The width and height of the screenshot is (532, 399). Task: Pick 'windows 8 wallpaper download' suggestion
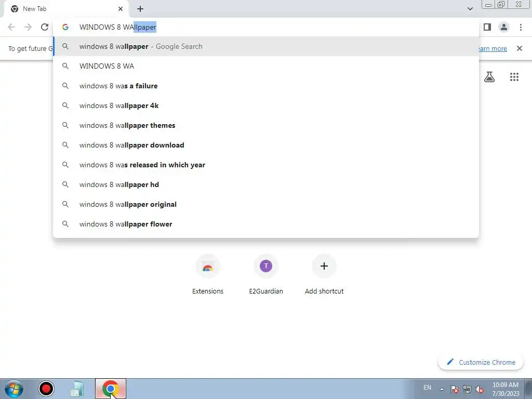pyautogui.click(x=266, y=145)
